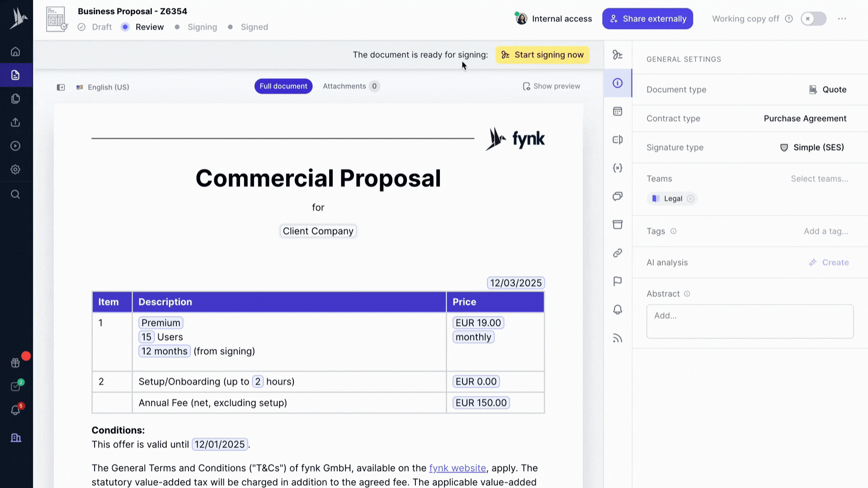The image size is (868, 488).
Task: Open the search icon in left sidebar
Action: tap(15, 194)
